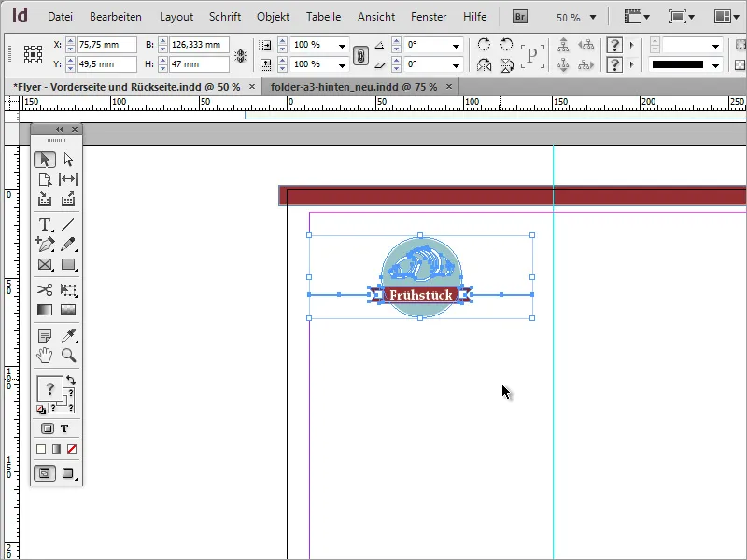This screenshot has height=560, width=747.
Task: Click the Objekt menu item
Action: (273, 16)
